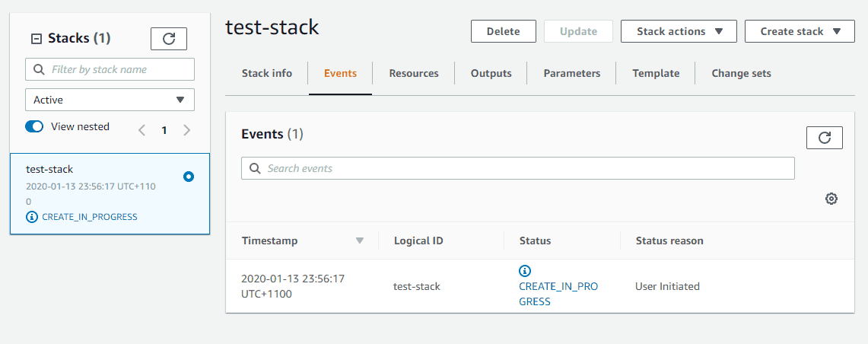868x344 pixels.
Task: Click the info icon in event Status column
Action: click(525, 271)
